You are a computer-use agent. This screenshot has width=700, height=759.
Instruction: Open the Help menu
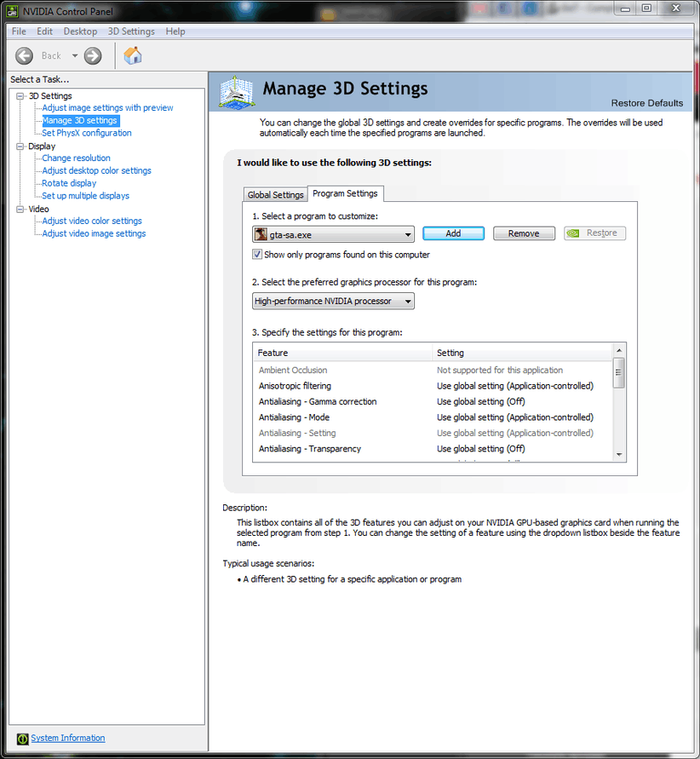[175, 32]
